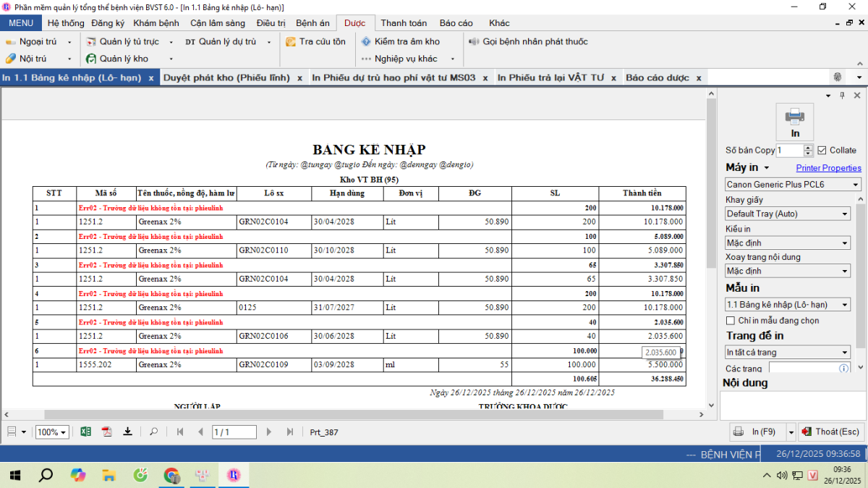Click the info icon beside Các trang
The image size is (868, 488).
(x=843, y=369)
